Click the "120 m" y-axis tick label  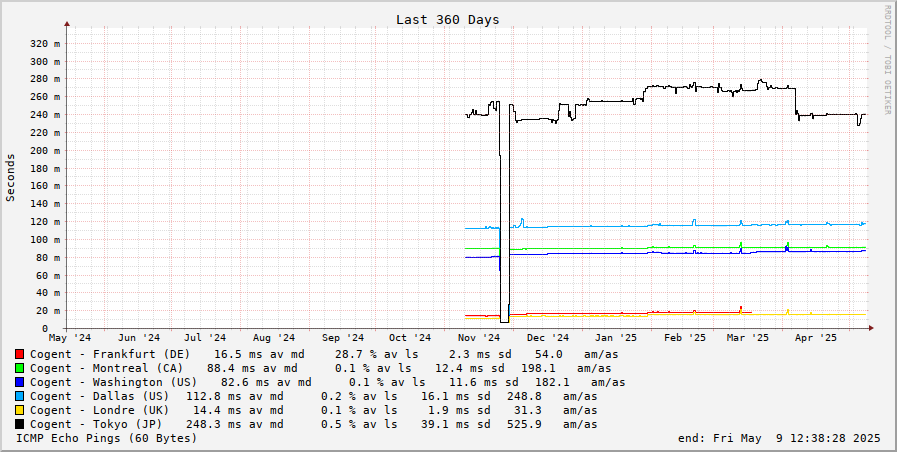(x=46, y=221)
